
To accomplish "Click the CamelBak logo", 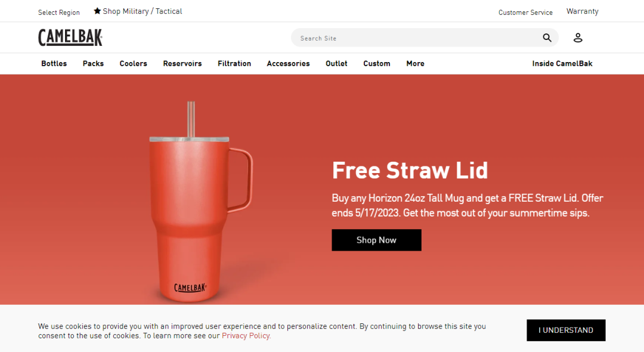I will (x=70, y=38).
